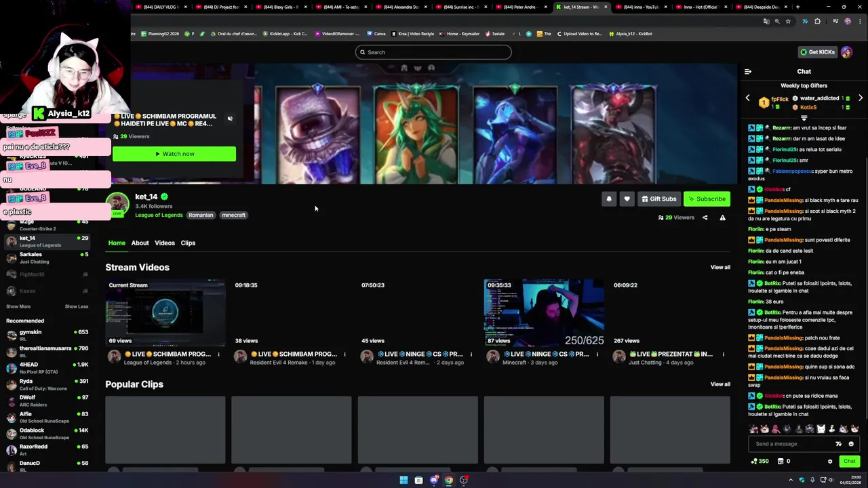Switch to the inna YouTube browser tab
Image resolution: width=868 pixels, height=488 pixels.
point(641,7)
